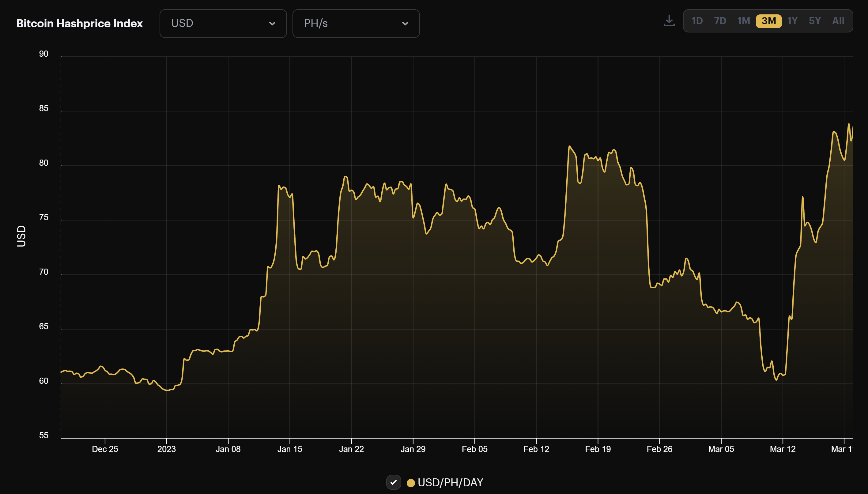This screenshot has width=868, height=494.
Task: Select the 5Y time range
Action: tap(815, 21)
